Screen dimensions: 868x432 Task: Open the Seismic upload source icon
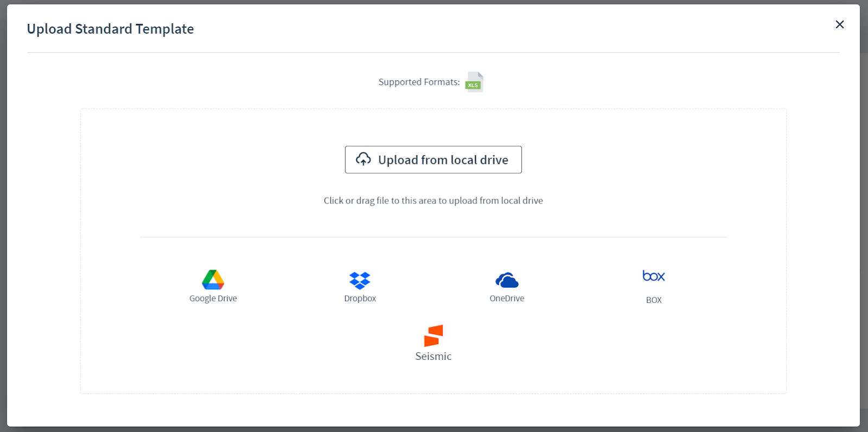(x=433, y=335)
